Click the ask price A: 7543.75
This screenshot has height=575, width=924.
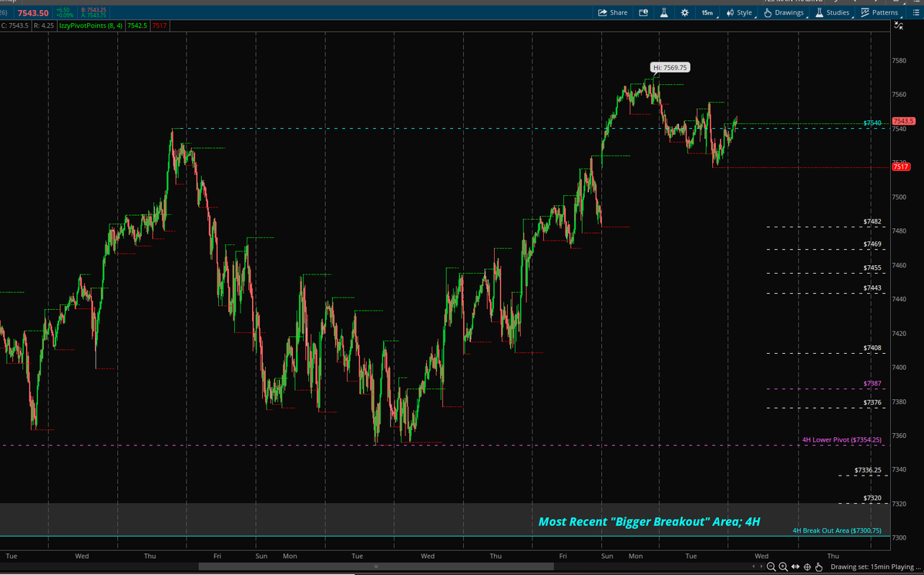[94, 15]
